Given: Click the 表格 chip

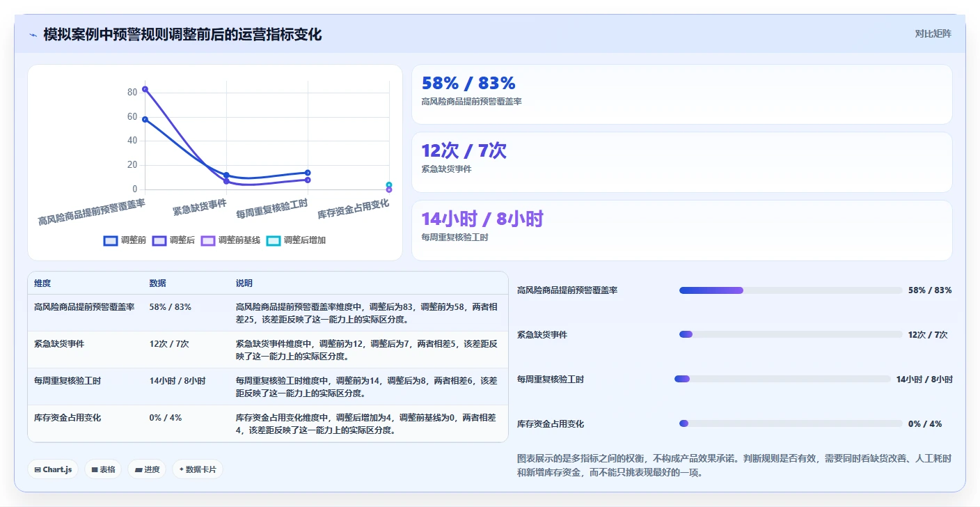Looking at the screenshot, I should 103,469.
